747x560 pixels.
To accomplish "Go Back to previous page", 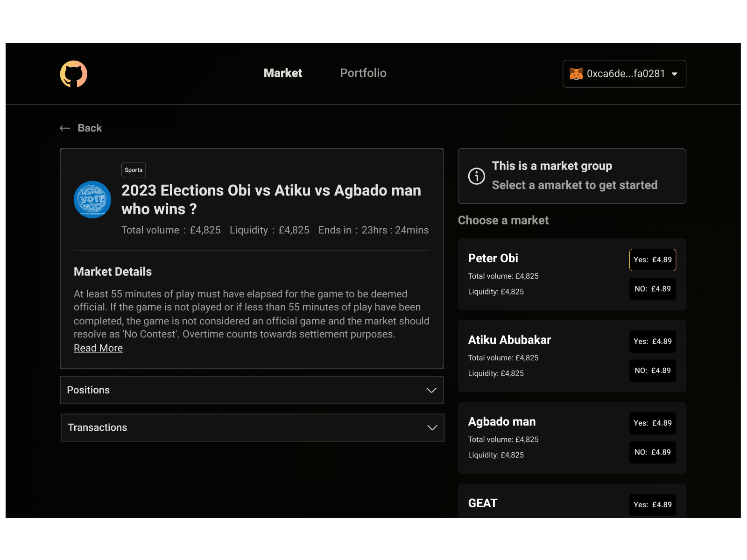I will tap(89, 128).
